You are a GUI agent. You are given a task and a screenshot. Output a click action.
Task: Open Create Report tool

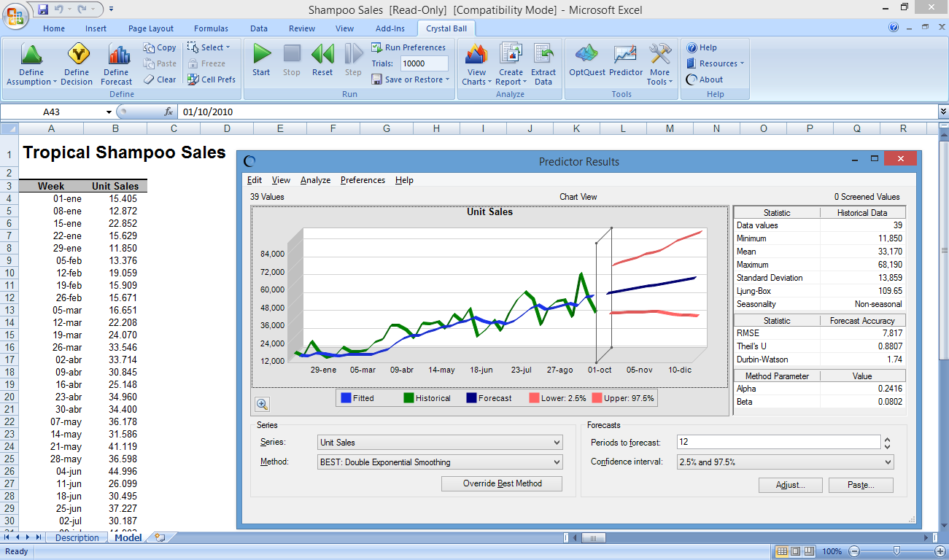coord(511,64)
